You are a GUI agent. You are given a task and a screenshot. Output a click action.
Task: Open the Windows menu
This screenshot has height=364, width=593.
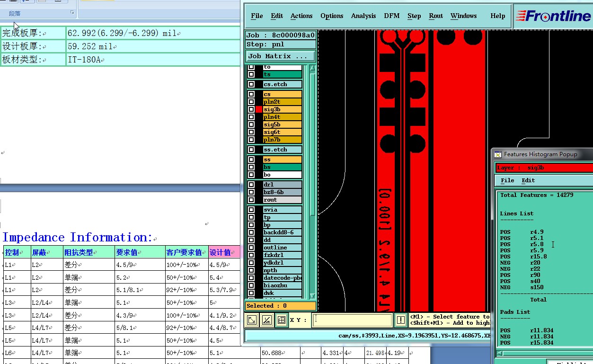click(464, 16)
